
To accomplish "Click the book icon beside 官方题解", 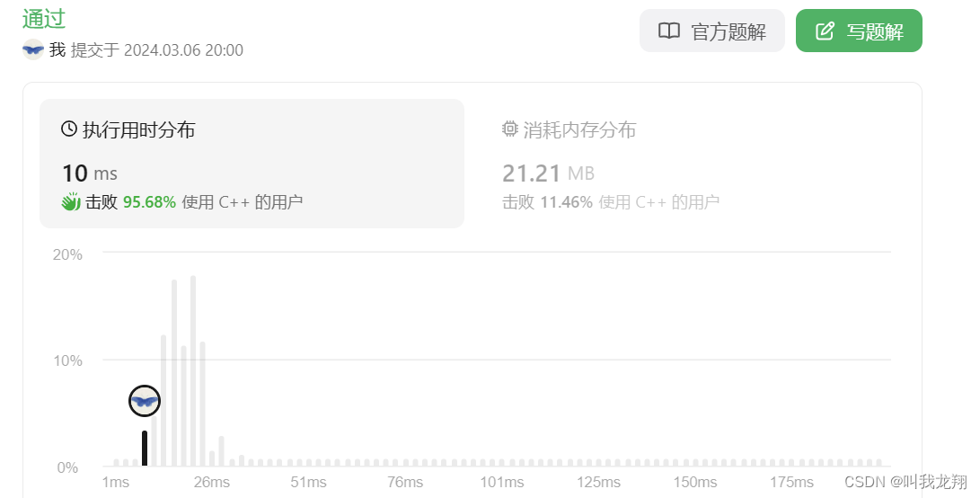I will 668,31.
